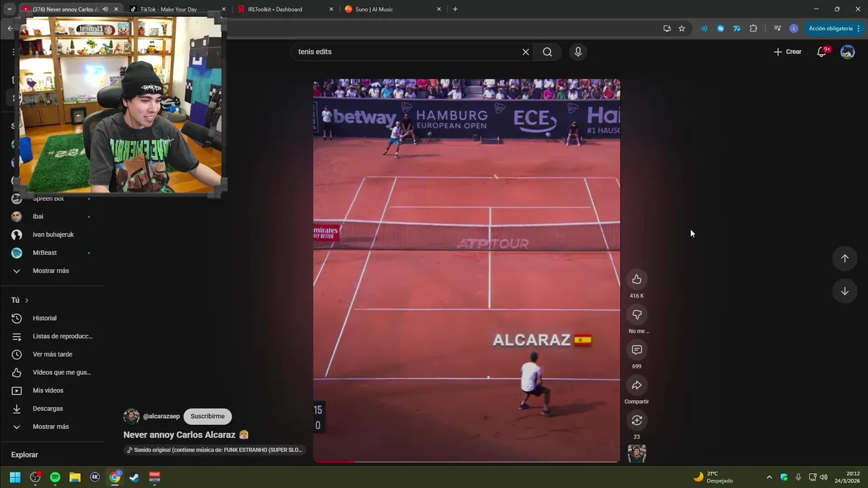
Task: Open the weather widget showing 21°C
Action: (x=713, y=477)
